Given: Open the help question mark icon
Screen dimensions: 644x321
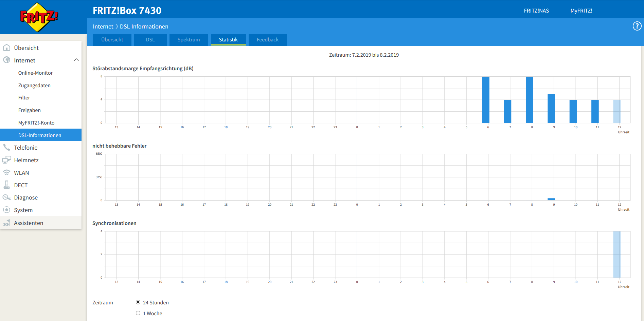Looking at the screenshot, I should coord(637,26).
